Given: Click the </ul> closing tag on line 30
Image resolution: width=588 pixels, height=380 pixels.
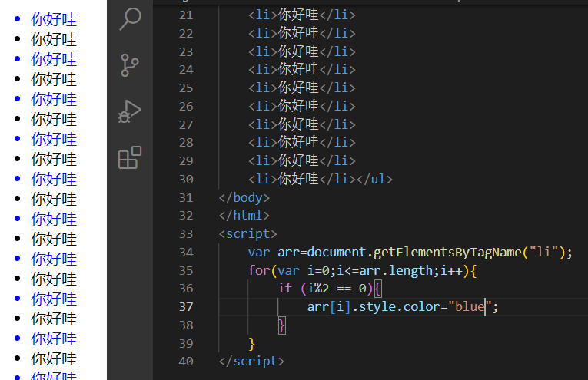Looking at the screenshot, I should pos(374,180).
